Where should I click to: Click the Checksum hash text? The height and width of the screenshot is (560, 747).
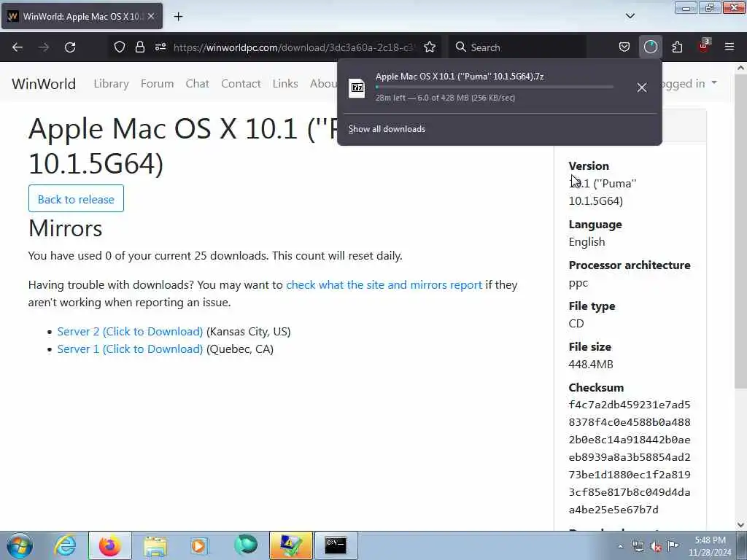coord(630,457)
